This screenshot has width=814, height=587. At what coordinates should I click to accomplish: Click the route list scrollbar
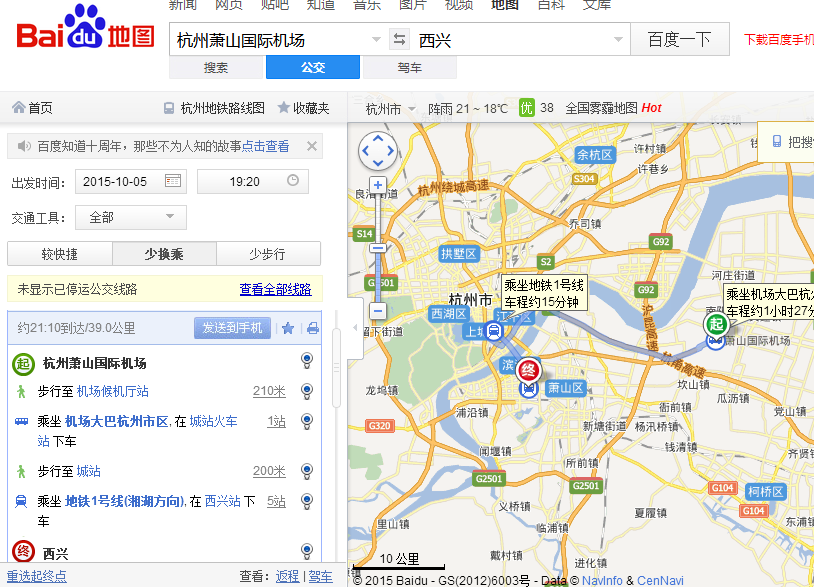(x=336, y=368)
